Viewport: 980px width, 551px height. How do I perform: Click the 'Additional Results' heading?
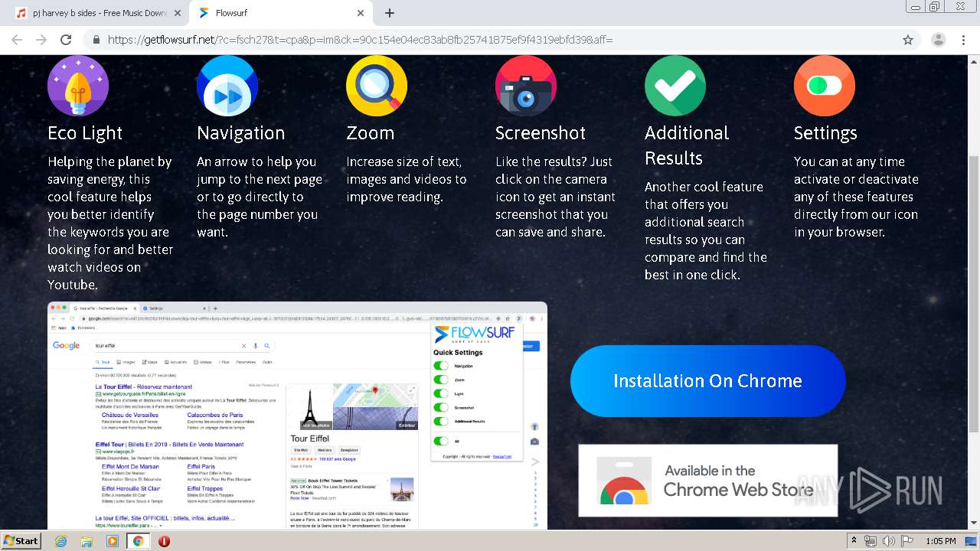tap(687, 145)
